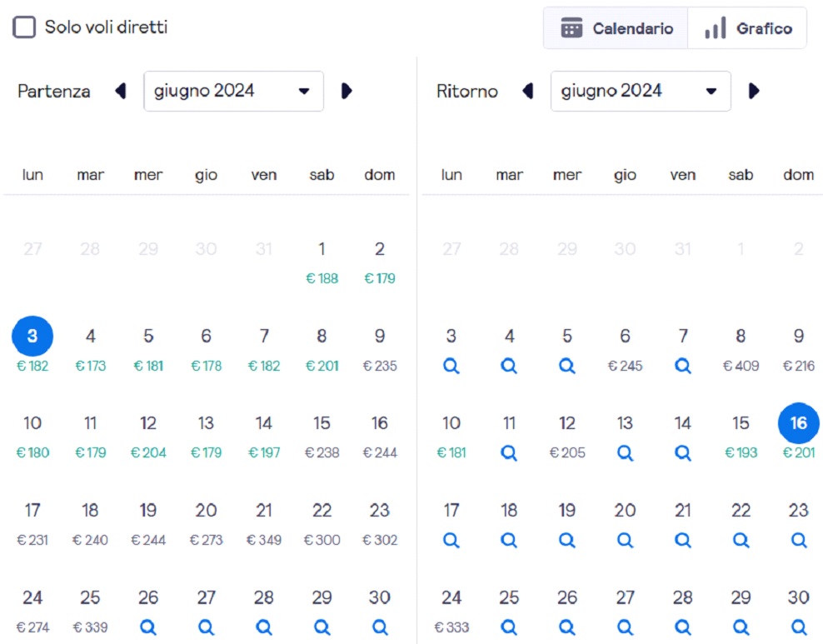This screenshot has height=644, width=823.
Task: Go to next month for Partenza
Action: click(347, 91)
